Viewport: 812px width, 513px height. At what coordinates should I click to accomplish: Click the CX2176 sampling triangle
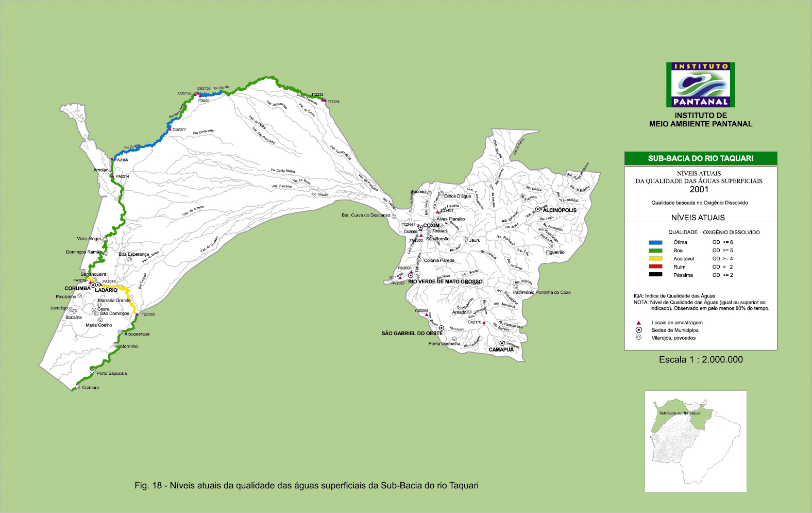[x=484, y=323]
